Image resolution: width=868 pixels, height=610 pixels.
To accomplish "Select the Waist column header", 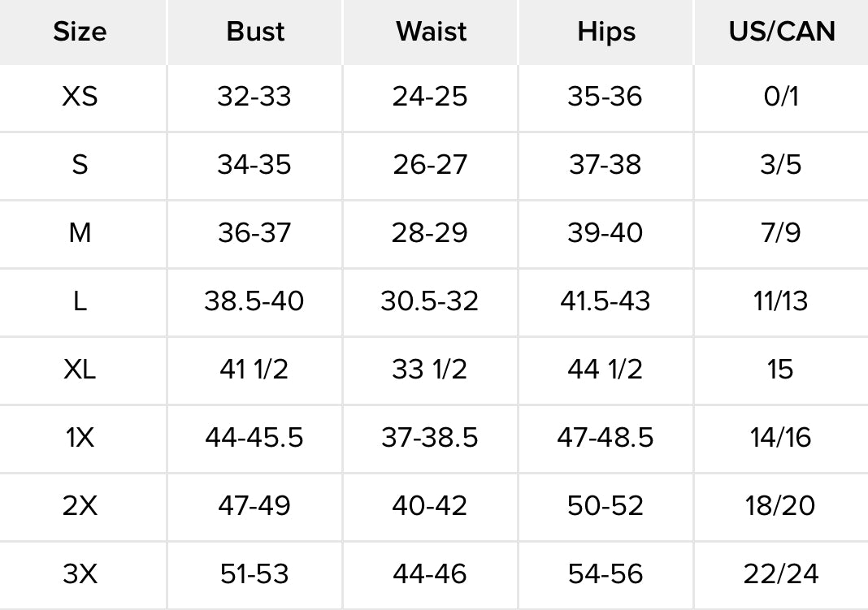I will (x=431, y=32).
